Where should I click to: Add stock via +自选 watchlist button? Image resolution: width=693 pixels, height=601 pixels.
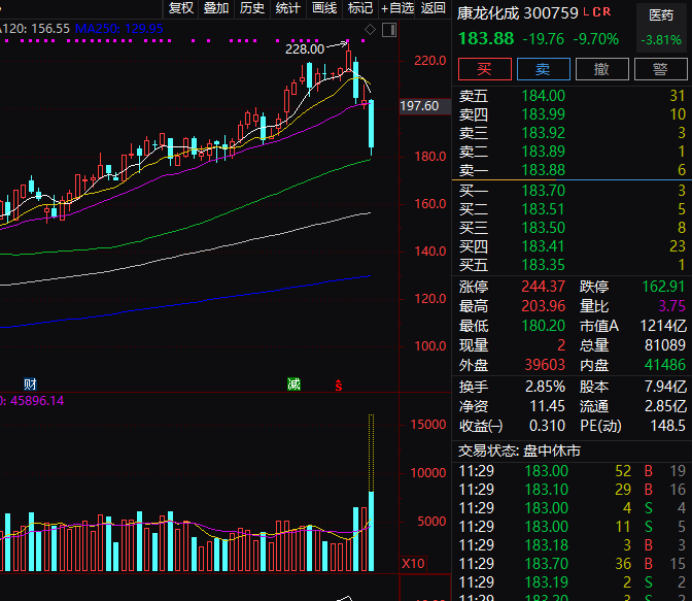pyautogui.click(x=397, y=8)
